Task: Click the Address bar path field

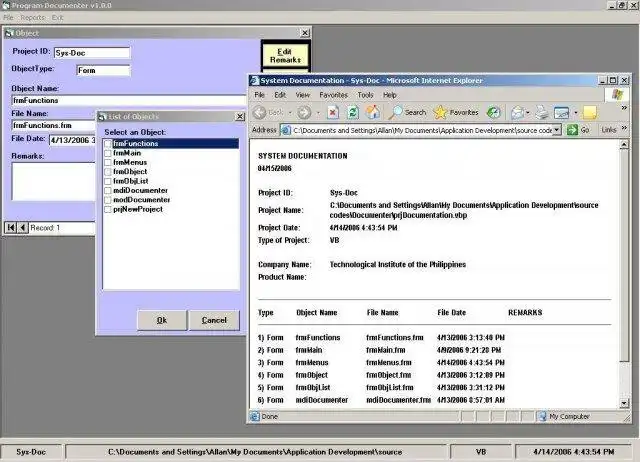Action: point(422,130)
